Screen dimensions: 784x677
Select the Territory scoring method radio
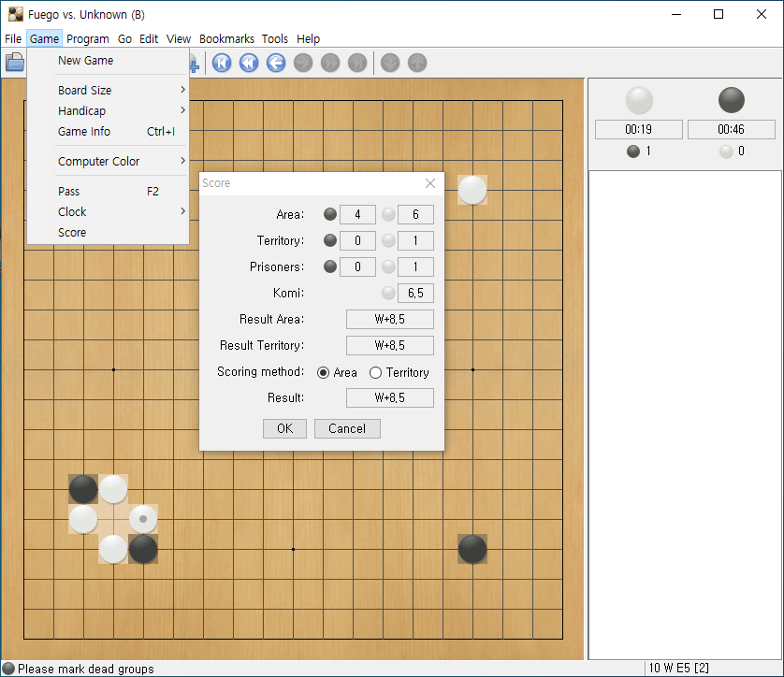tap(375, 373)
